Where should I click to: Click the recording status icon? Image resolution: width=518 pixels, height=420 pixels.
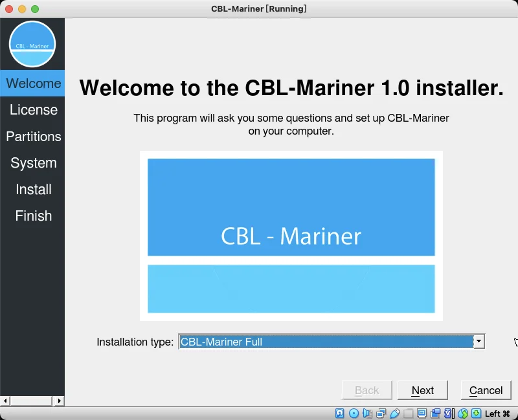tap(435, 414)
